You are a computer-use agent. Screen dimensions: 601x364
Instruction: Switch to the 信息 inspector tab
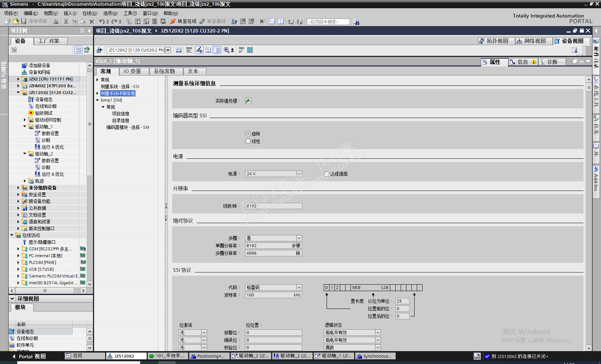[523, 62]
